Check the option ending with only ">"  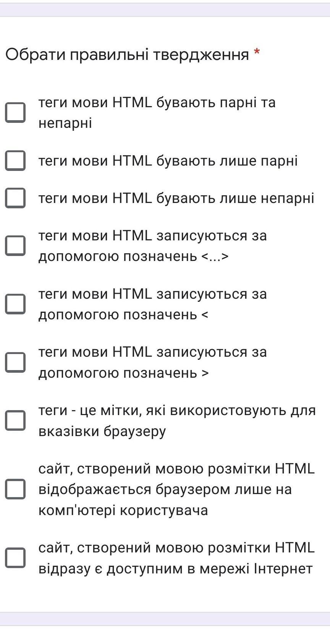click(x=15, y=362)
